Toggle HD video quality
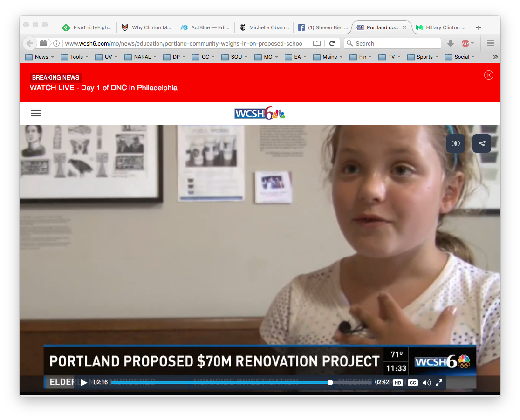 tap(397, 383)
